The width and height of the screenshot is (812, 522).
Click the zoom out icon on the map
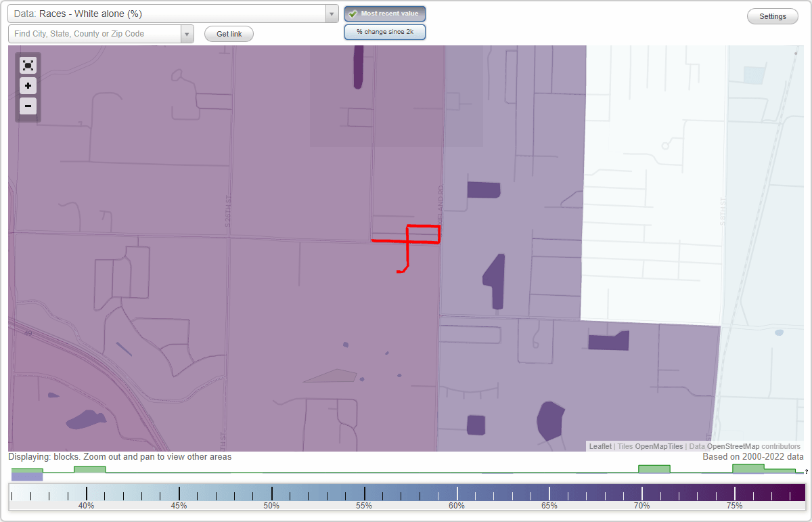[28, 106]
